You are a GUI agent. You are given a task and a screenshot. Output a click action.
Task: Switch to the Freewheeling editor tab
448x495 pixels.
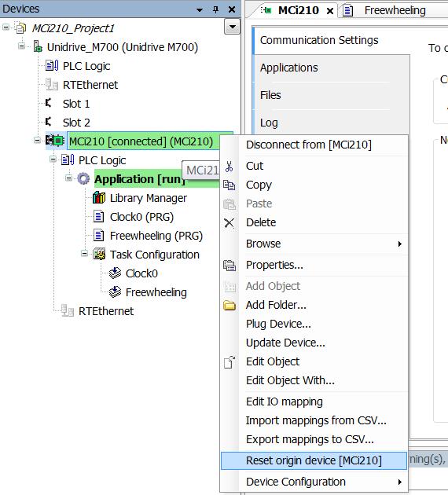pos(395,10)
